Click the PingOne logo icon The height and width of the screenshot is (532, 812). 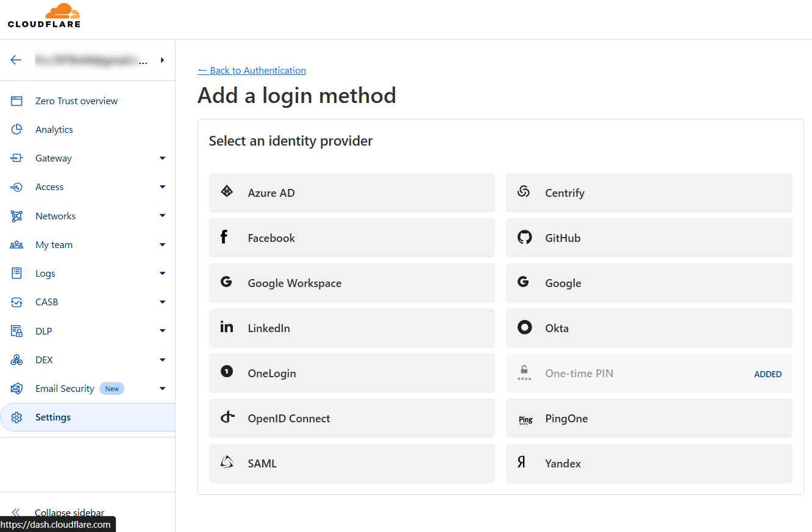click(525, 419)
